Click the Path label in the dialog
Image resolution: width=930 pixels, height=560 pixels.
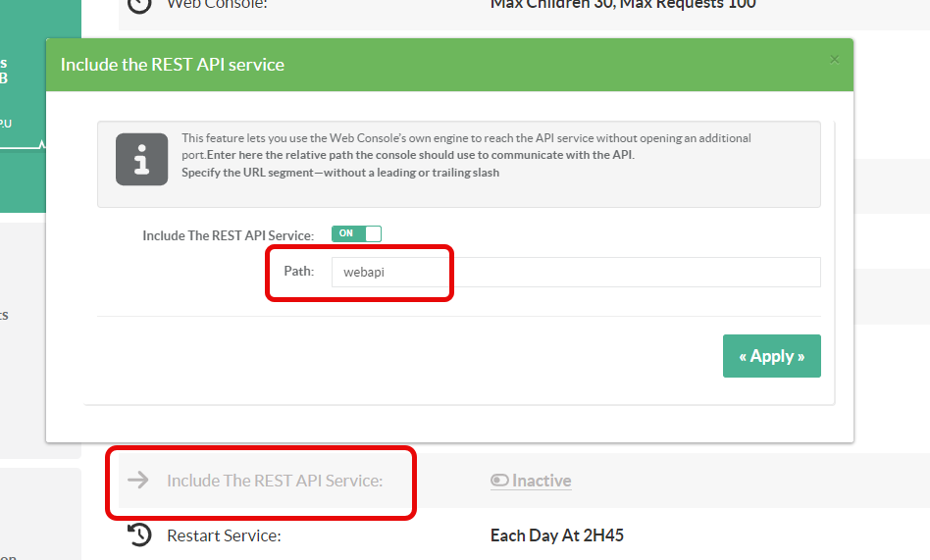coord(298,271)
